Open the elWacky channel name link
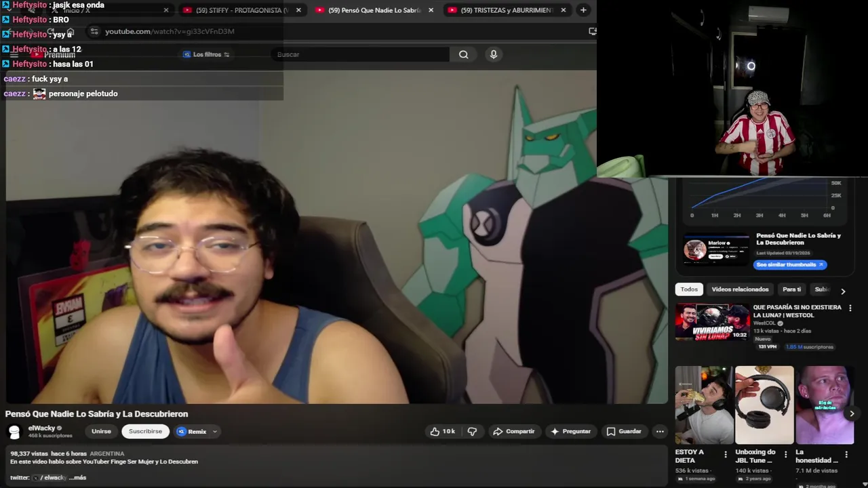Screen dimensions: 868x488 [x=41, y=428]
